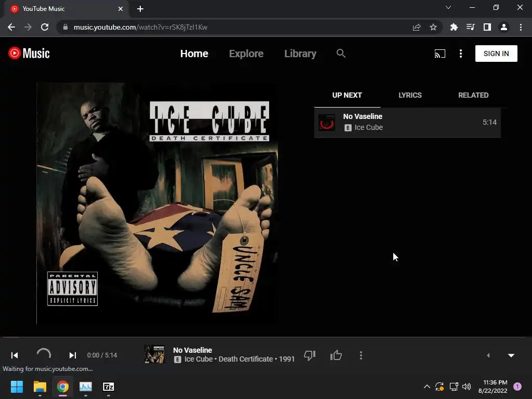Open the player bar three-dot song menu
Screen dimensions: 532x399
click(x=361, y=355)
